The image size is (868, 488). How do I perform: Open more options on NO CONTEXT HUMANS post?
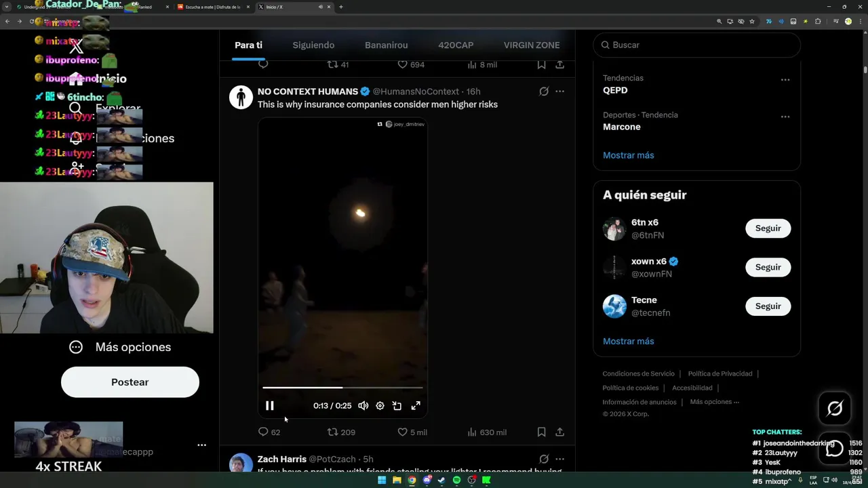click(559, 91)
